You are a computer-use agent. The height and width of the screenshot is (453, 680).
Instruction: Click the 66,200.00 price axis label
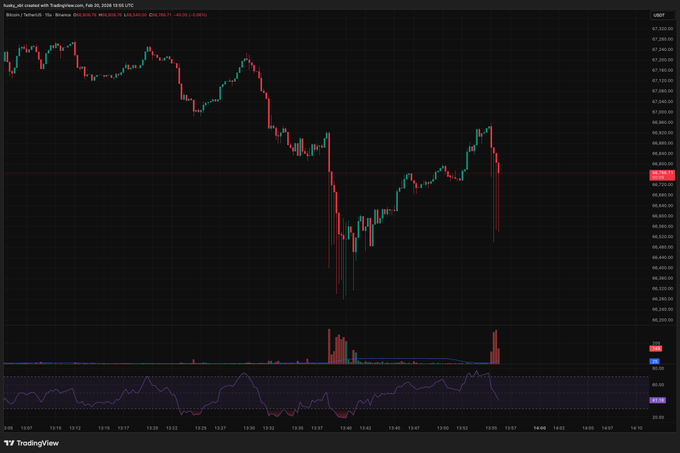click(x=662, y=320)
